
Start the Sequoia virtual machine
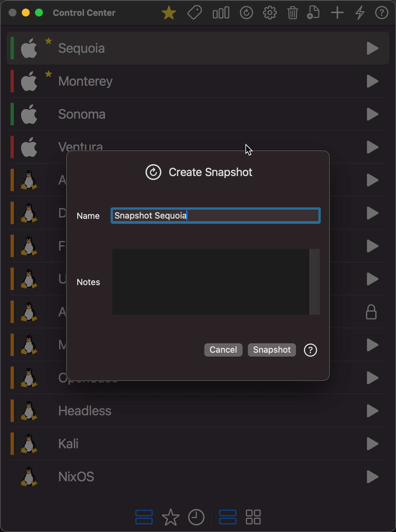click(373, 48)
